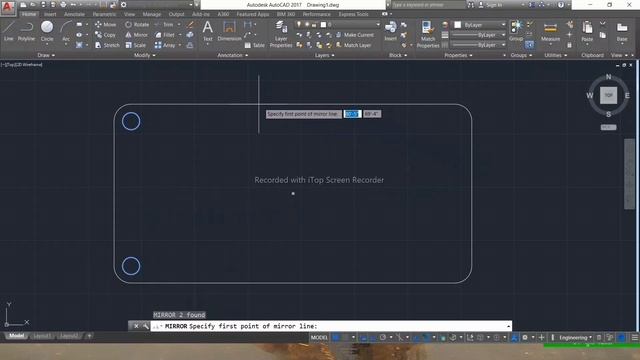Toggle the drawing grid display in status bar

pos(336,338)
